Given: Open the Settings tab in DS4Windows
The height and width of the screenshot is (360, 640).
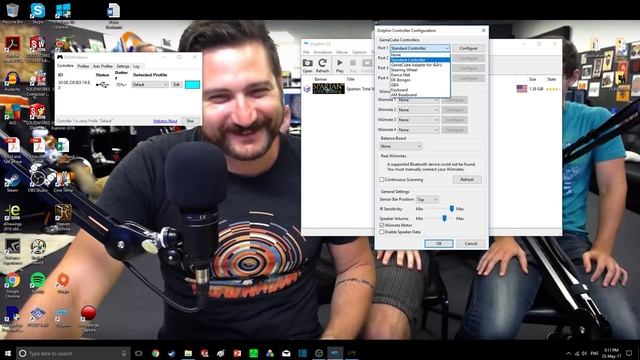Looking at the screenshot, I should tap(122, 66).
